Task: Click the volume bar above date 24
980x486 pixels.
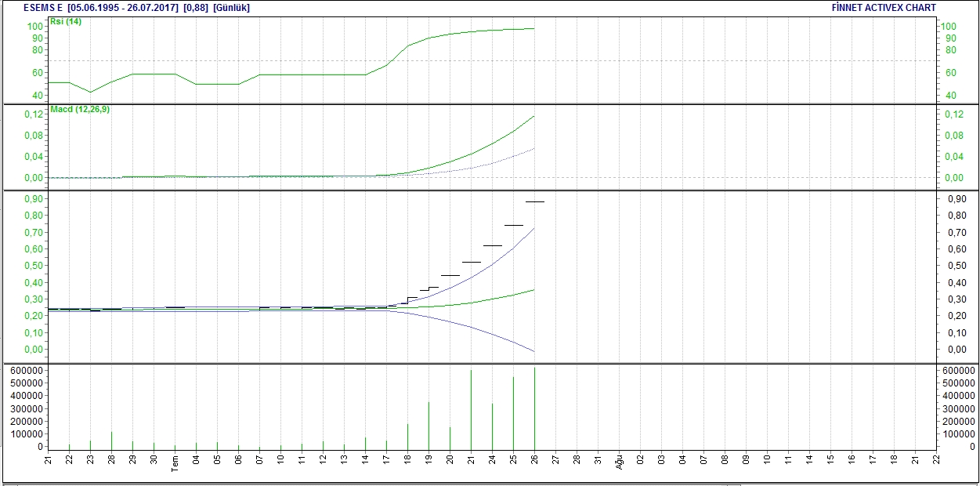Action: (x=492, y=426)
